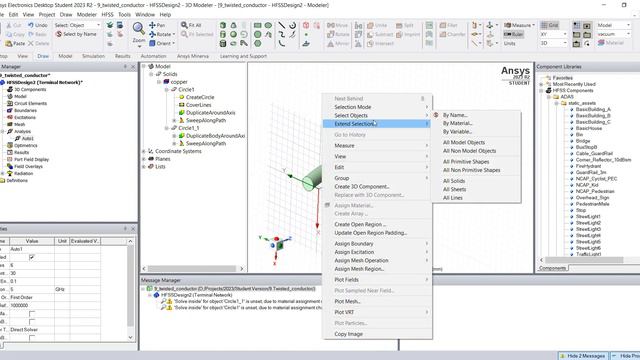
Task: Expand the Planes tree node
Action: pos(144,159)
